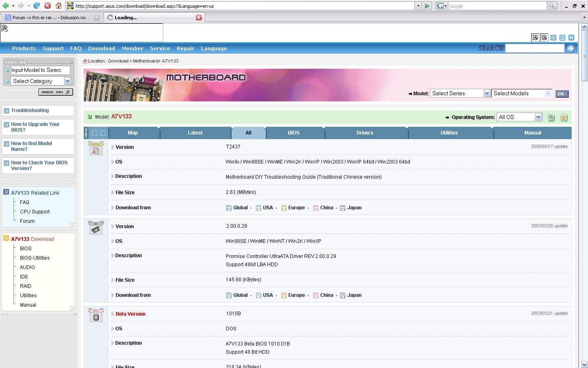Image resolution: width=588 pixels, height=368 pixels.
Task: Click the green Go arrow beside the address bar
Action: (x=427, y=6)
